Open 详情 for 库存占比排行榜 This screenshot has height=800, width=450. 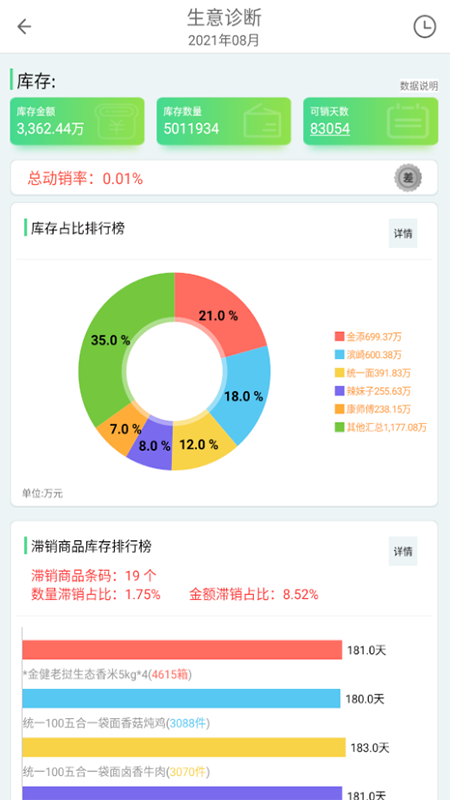403,233
